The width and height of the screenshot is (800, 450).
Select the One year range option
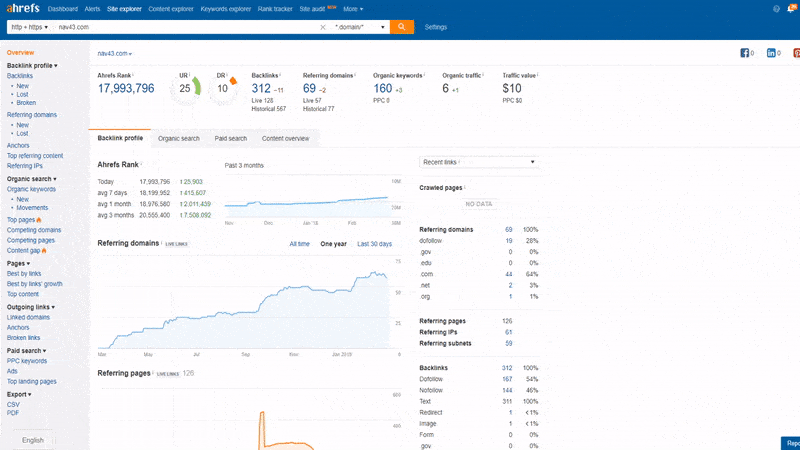tap(333, 244)
